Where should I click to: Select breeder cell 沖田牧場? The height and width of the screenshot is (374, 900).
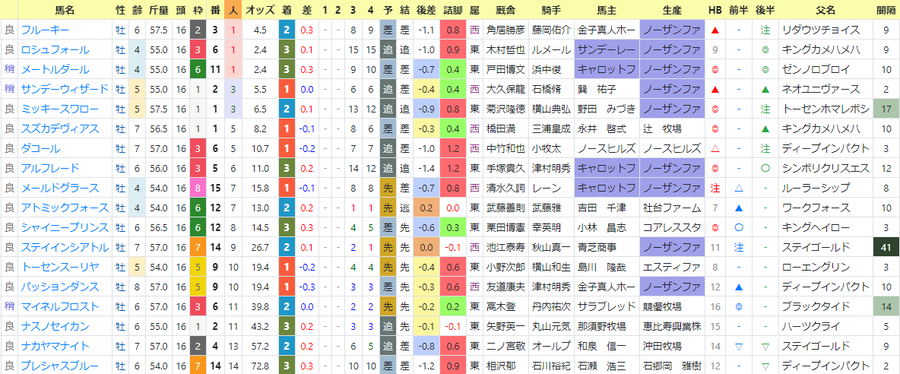point(671,346)
